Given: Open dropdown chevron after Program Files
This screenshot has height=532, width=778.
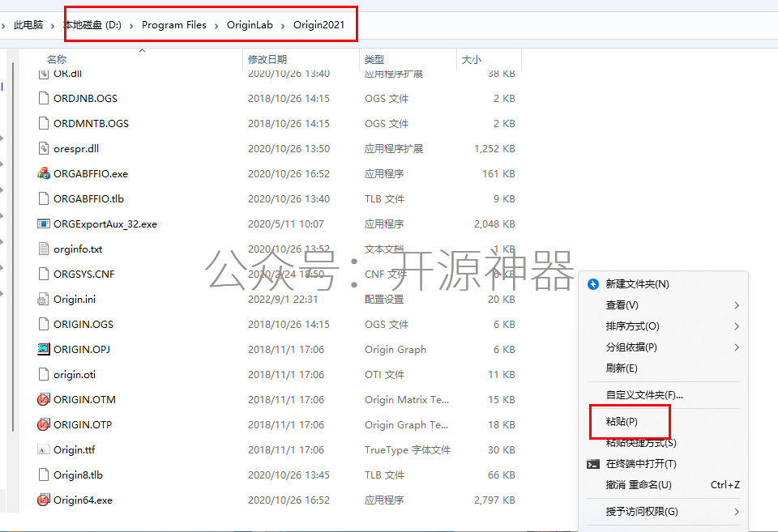Looking at the screenshot, I should tap(216, 25).
